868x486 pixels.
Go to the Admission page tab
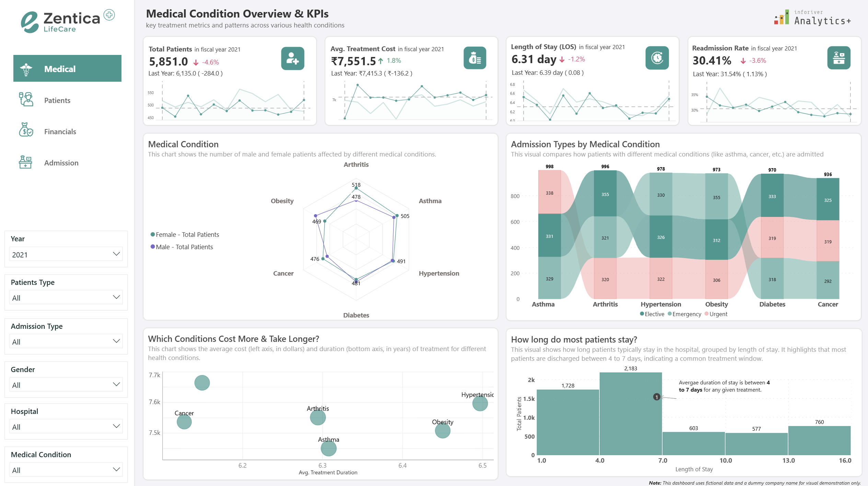point(61,163)
